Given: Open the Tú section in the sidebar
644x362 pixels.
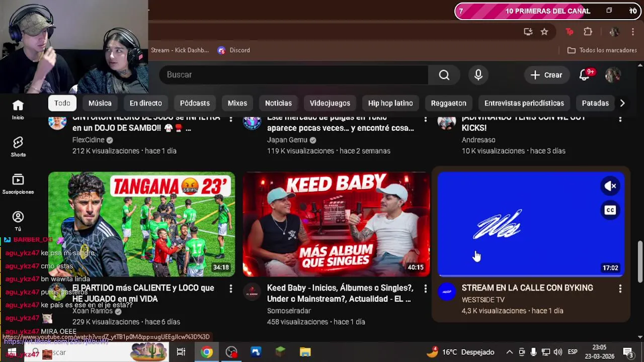Looking at the screenshot, I should pyautogui.click(x=18, y=221).
